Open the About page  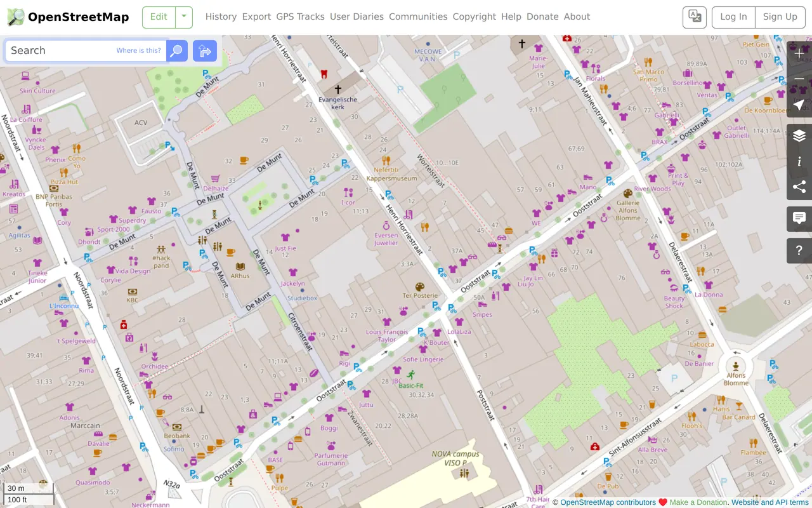tap(577, 17)
